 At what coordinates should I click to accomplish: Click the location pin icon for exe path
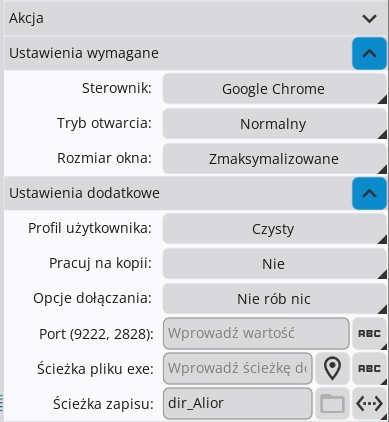[x=332, y=369]
